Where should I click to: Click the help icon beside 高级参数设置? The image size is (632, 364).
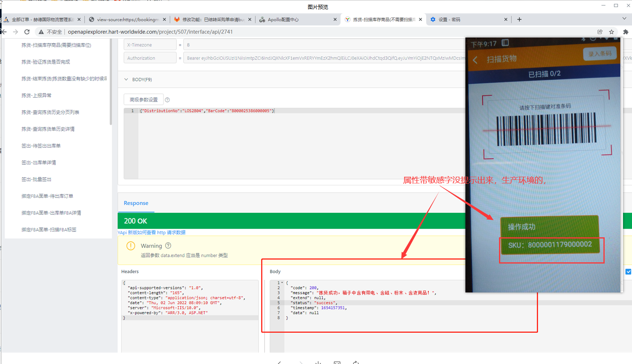point(167,100)
